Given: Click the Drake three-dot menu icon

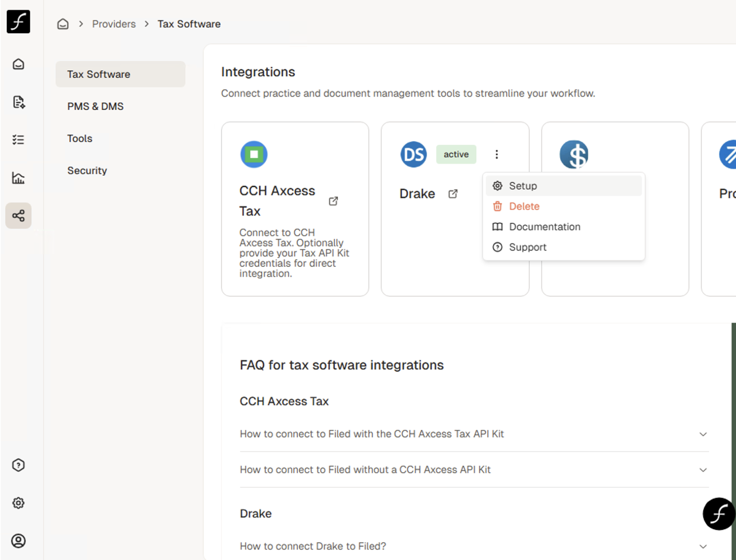Looking at the screenshot, I should click(497, 154).
